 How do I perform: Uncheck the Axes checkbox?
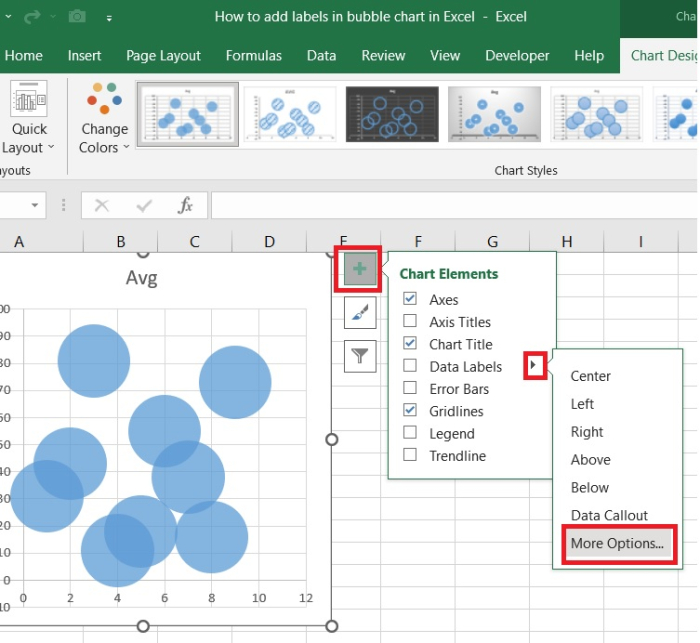coord(410,298)
